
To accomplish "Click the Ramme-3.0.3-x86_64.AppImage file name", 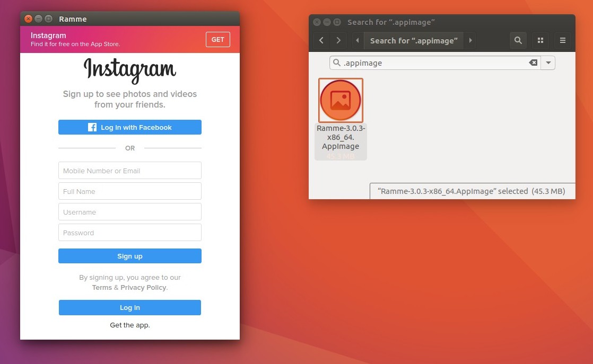I will pyautogui.click(x=341, y=137).
